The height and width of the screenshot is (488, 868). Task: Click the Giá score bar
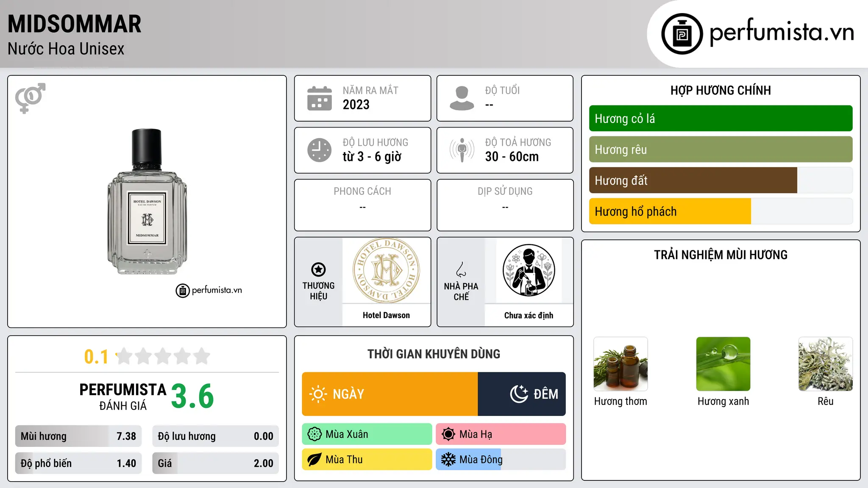[x=216, y=463]
